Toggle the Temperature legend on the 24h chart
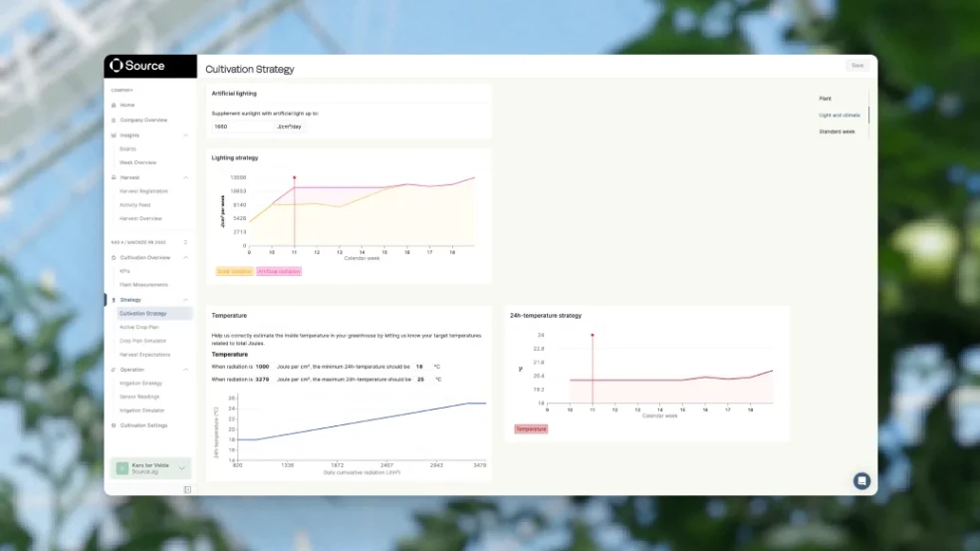This screenshot has height=551, width=980. (x=531, y=428)
